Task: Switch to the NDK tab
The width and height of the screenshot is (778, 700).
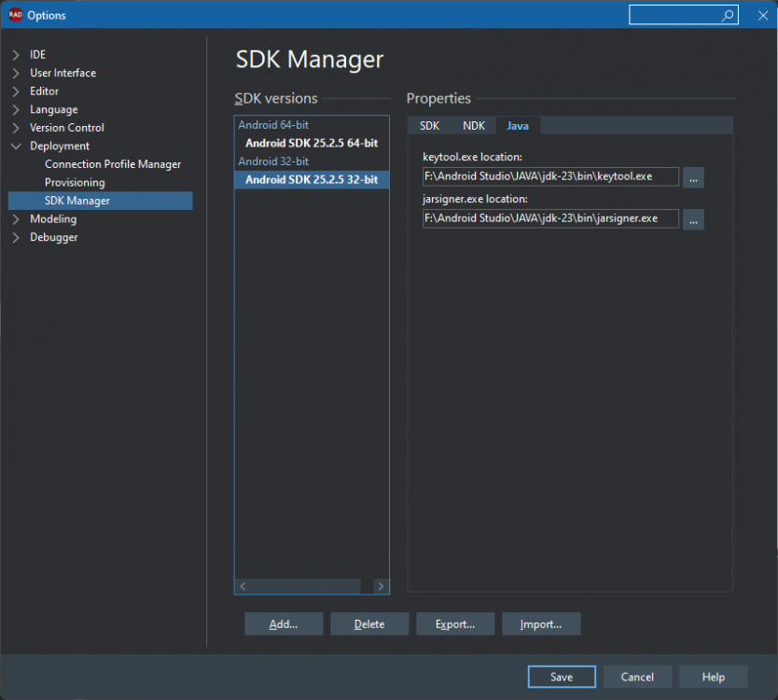Action: click(474, 126)
